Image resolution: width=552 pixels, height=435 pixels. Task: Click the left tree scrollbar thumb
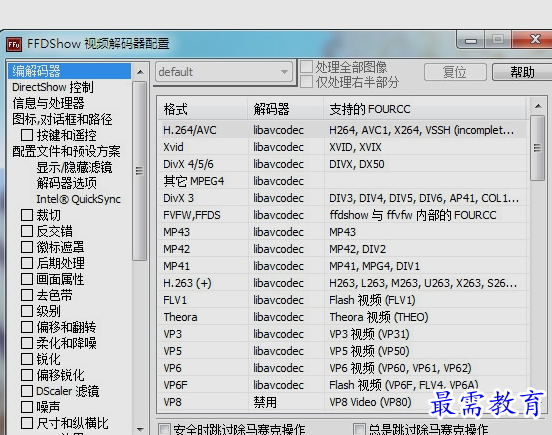(140, 171)
